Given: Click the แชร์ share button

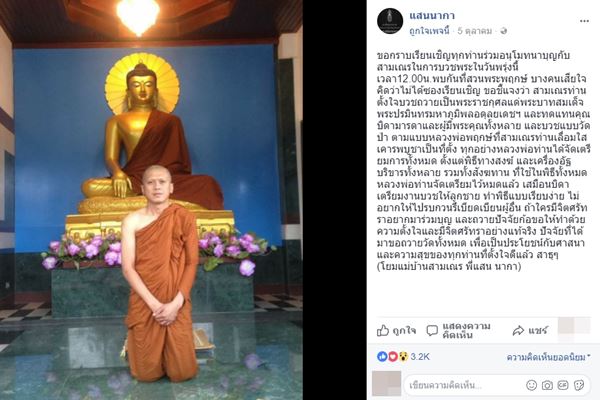Looking at the screenshot, I should [x=530, y=331].
